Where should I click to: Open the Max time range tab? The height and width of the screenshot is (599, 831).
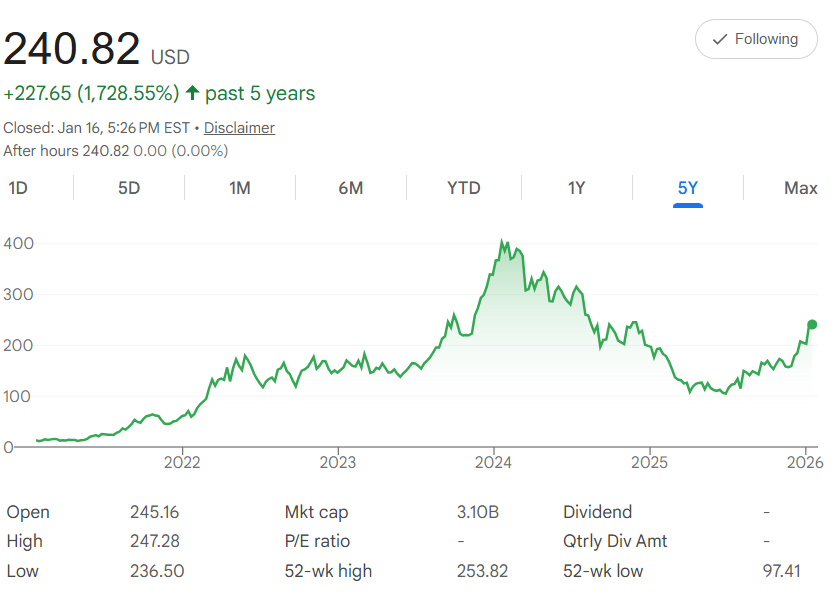click(x=801, y=188)
